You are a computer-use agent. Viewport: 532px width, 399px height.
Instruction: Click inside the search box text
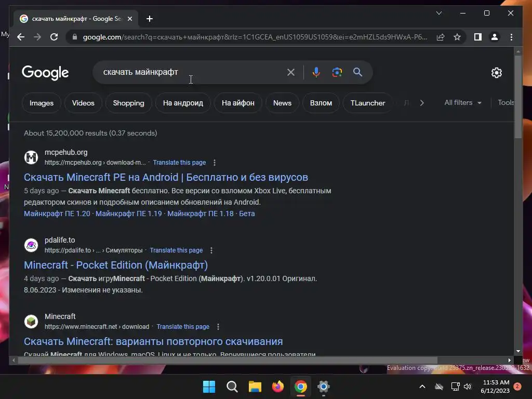pyautogui.click(x=140, y=72)
